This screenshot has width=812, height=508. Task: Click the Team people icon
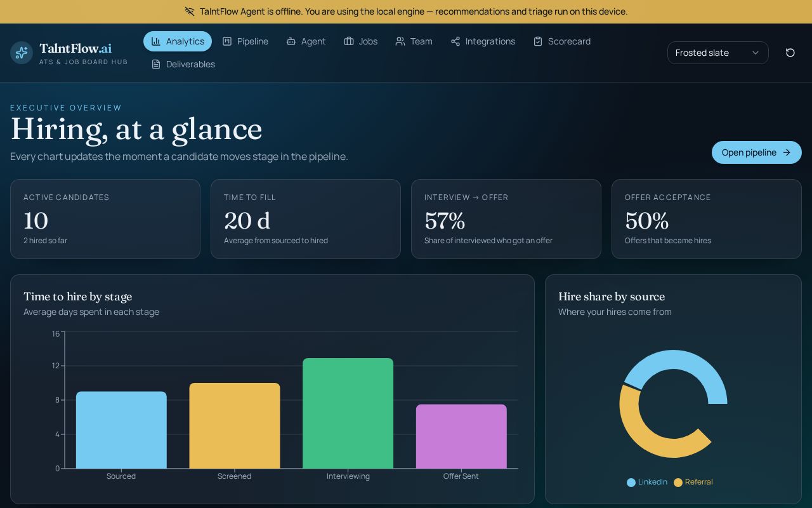tap(400, 41)
